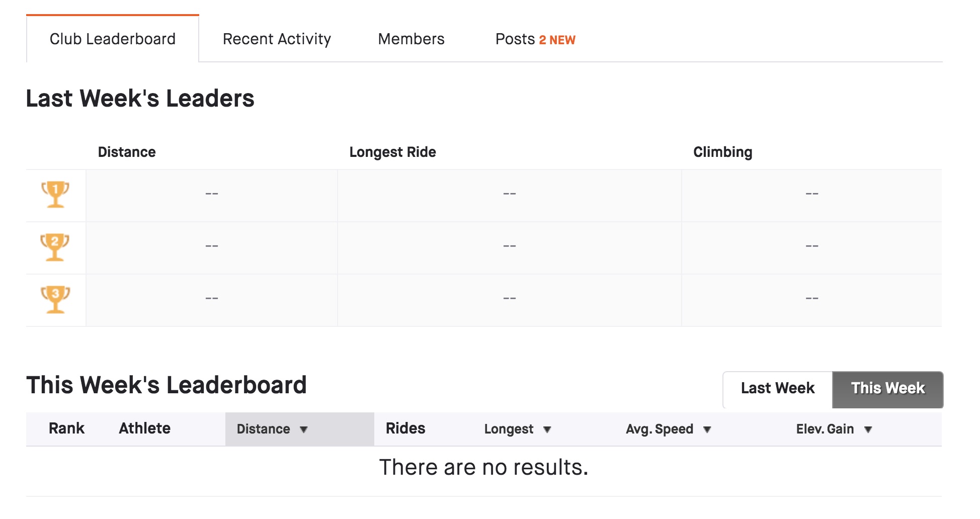Click the Rides column header
980x519 pixels.
pos(405,428)
